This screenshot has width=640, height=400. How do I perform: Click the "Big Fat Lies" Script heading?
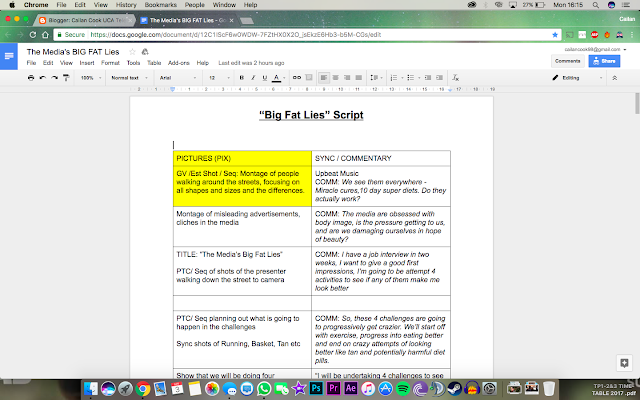click(x=311, y=115)
